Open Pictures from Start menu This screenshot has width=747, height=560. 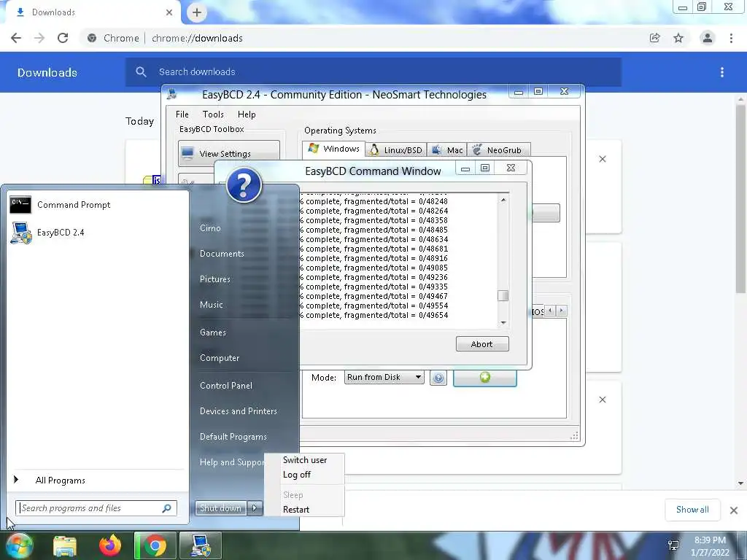(x=215, y=279)
